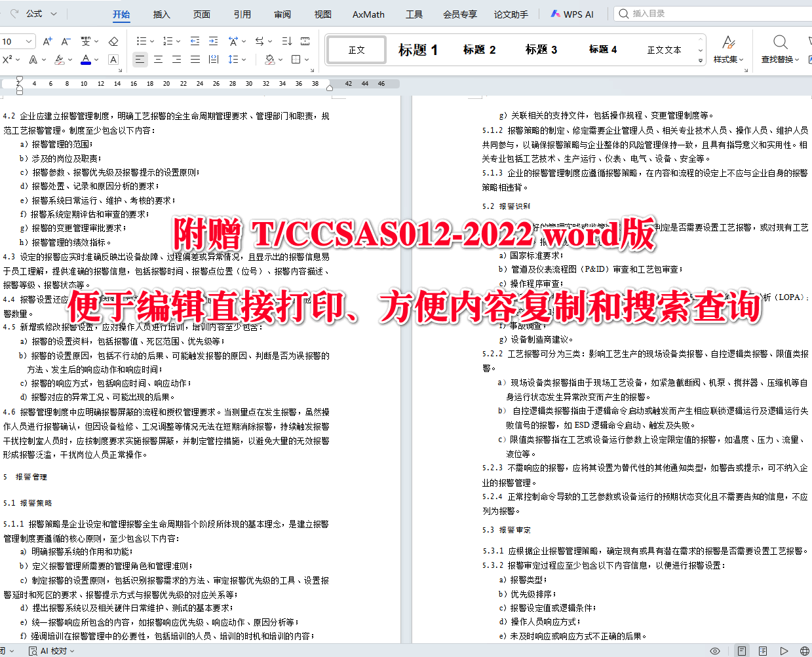
Task: Decrease font size with A- icon
Action: [66, 41]
